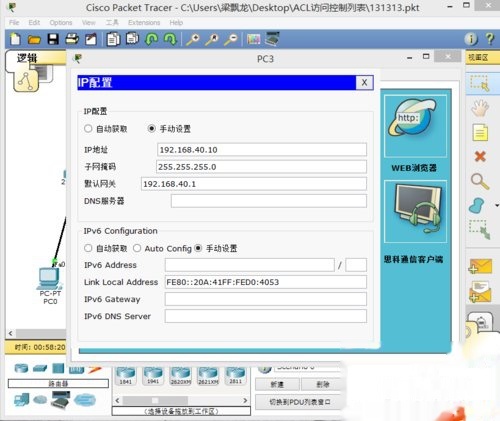This screenshot has width=500, height=421.
Task: Choose the Move Layout hand tool
Action: point(480,107)
